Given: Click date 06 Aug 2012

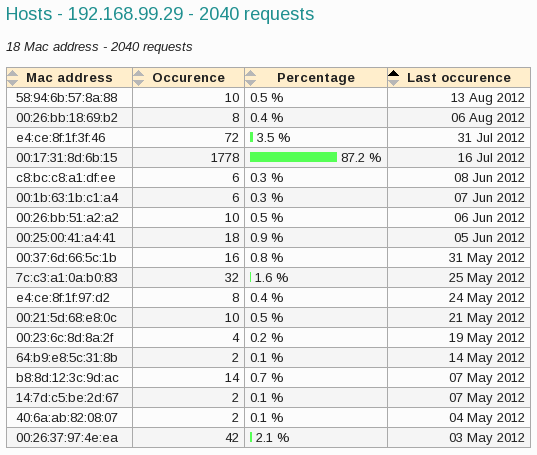Looking at the screenshot, I should tap(488, 118).
